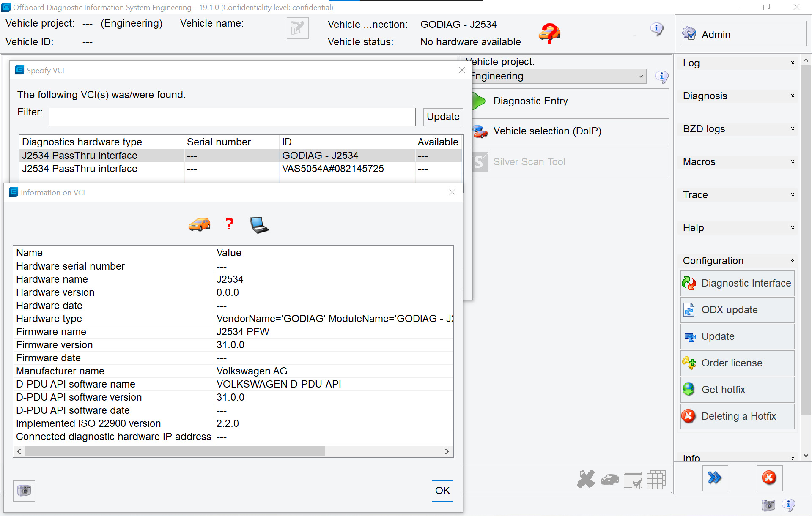Click the Manufacturer name Volkswagen AG row
Image resolution: width=812 pixels, height=516 pixels.
pyautogui.click(x=233, y=371)
